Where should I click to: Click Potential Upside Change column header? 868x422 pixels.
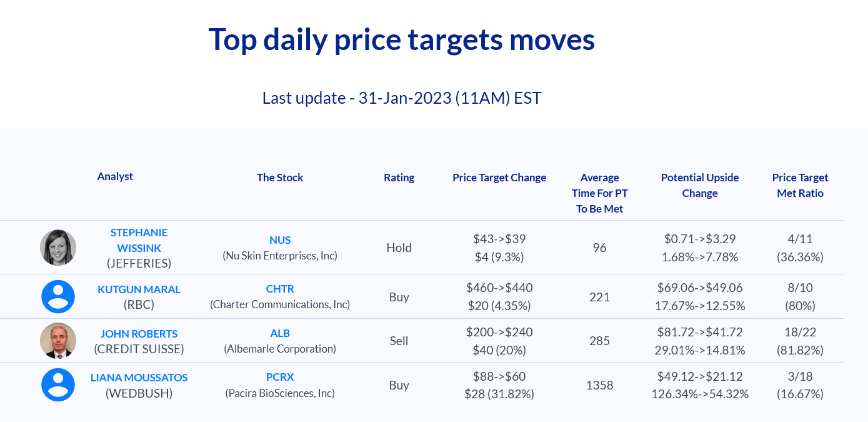pos(700,185)
